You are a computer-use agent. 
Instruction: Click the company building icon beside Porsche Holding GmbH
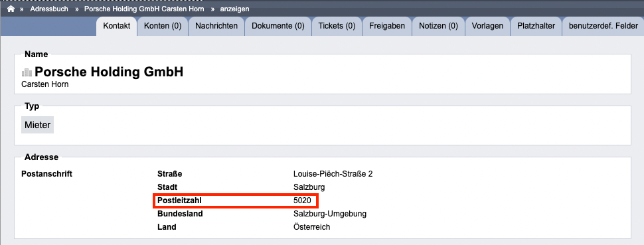[x=27, y=73]
